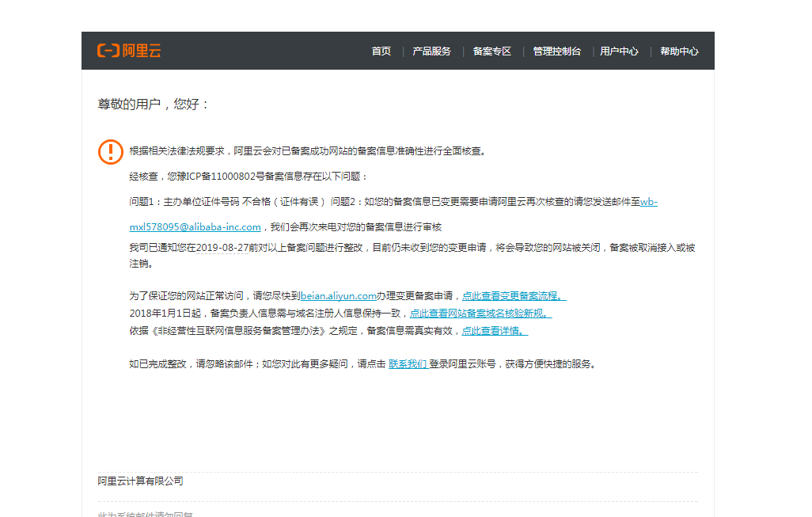Click the 阿里云计算有限公司 footer text
This screenshot has width=812, height=517.
point(140,481)
